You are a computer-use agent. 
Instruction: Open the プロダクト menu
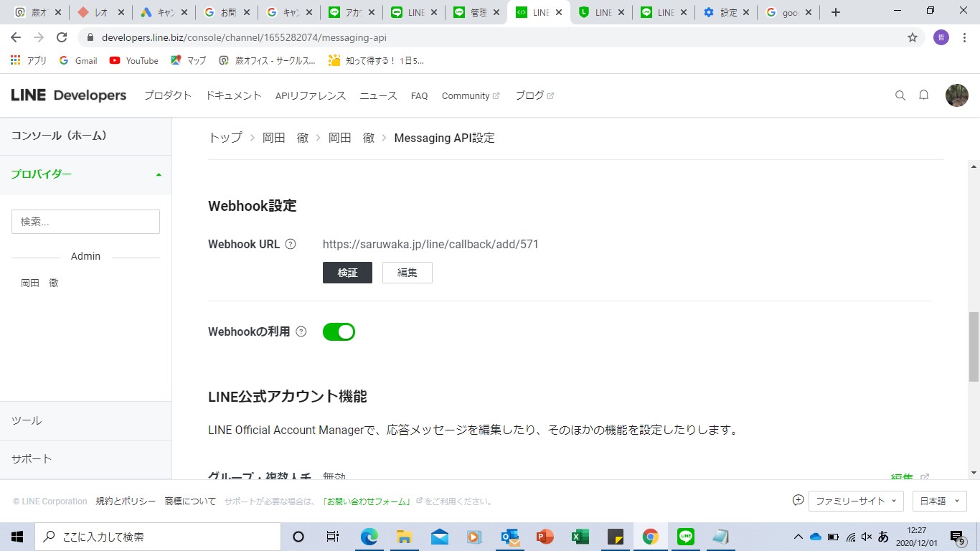(x=168, y=95)
